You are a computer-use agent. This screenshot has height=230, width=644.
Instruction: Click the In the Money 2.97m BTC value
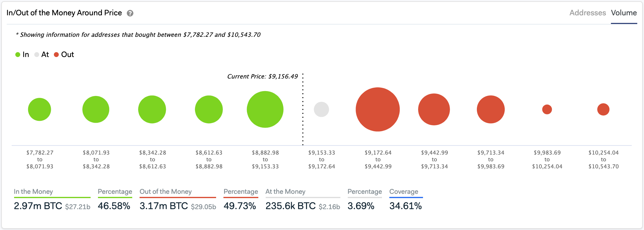click(x=38, y=206)
